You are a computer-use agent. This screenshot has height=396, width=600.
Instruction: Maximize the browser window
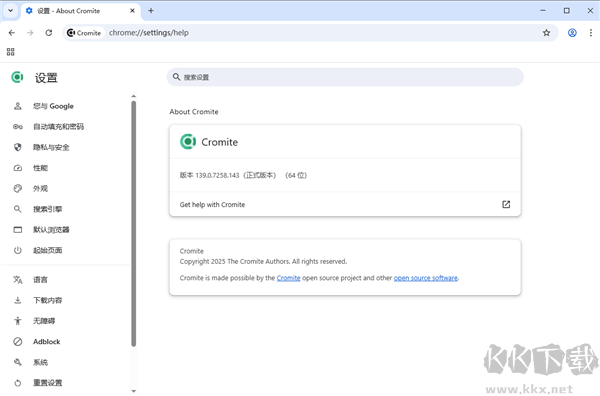pyautogui.click(x=567, y=11)
